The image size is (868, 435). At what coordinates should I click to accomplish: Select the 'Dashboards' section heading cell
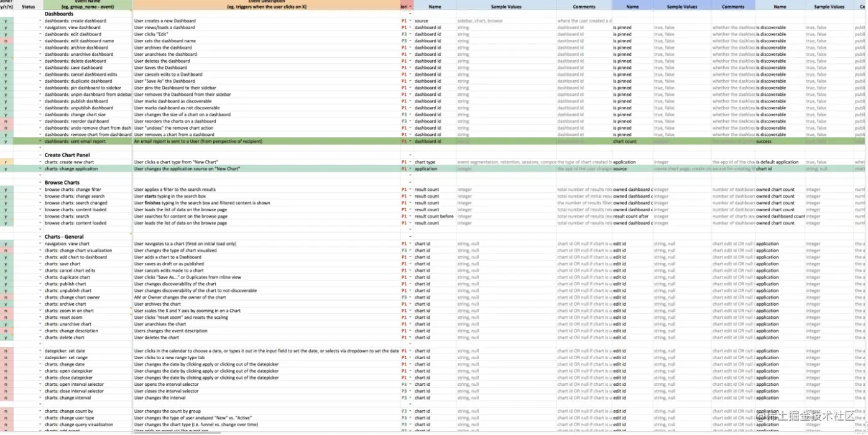pos(88,14)
